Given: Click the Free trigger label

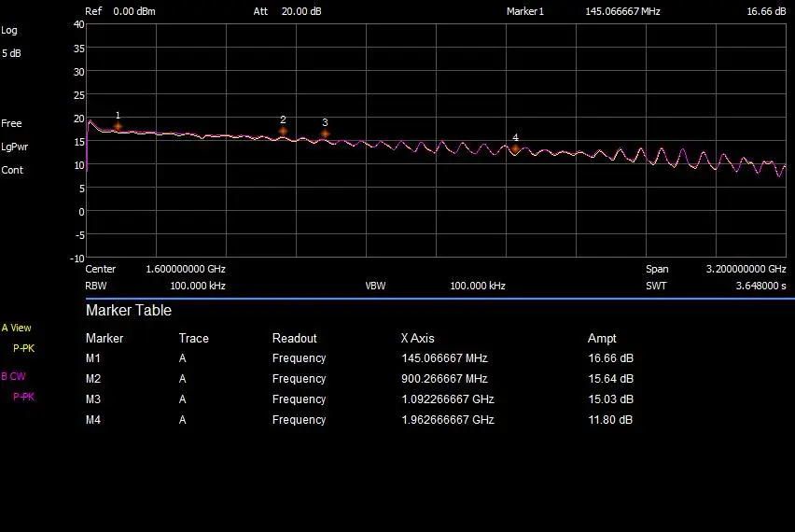Looking at the screenshot, I should (11, 123).
